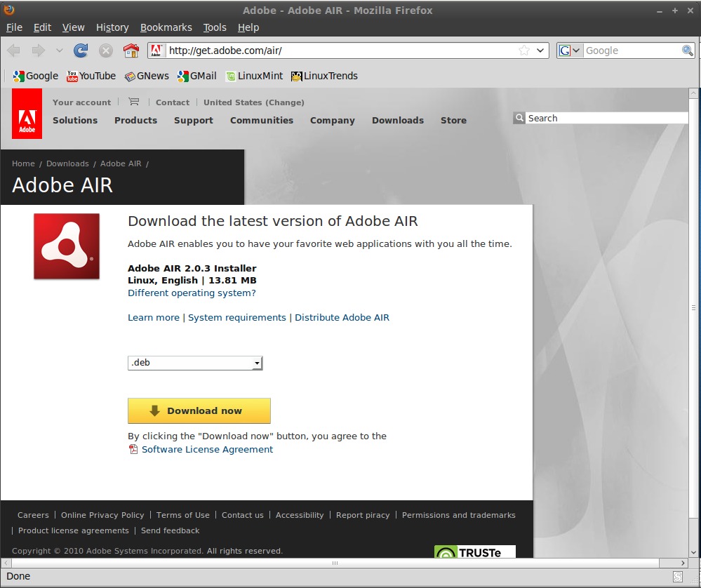Screen dimensions: 701x588
Task: Open the History menu
Action: click(x=112, y=28)
